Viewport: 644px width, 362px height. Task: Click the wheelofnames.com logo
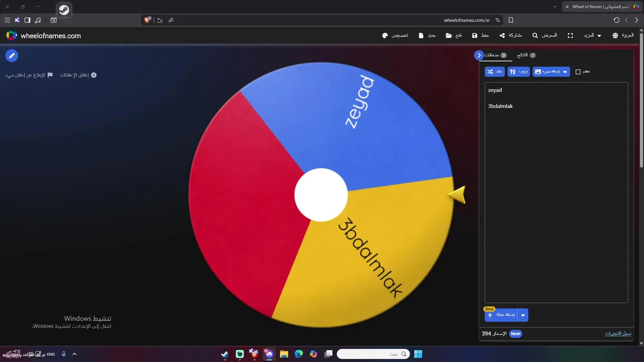coord(43,36)
